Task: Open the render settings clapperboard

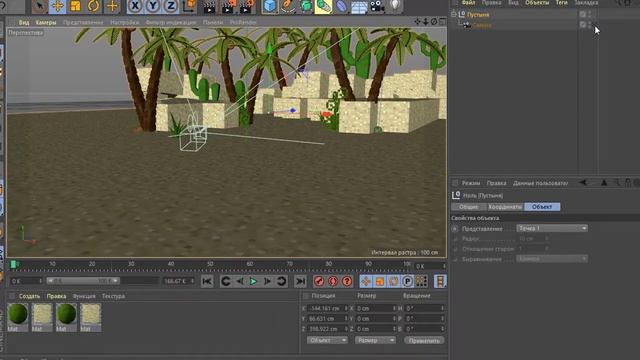Action: (247, 6)
